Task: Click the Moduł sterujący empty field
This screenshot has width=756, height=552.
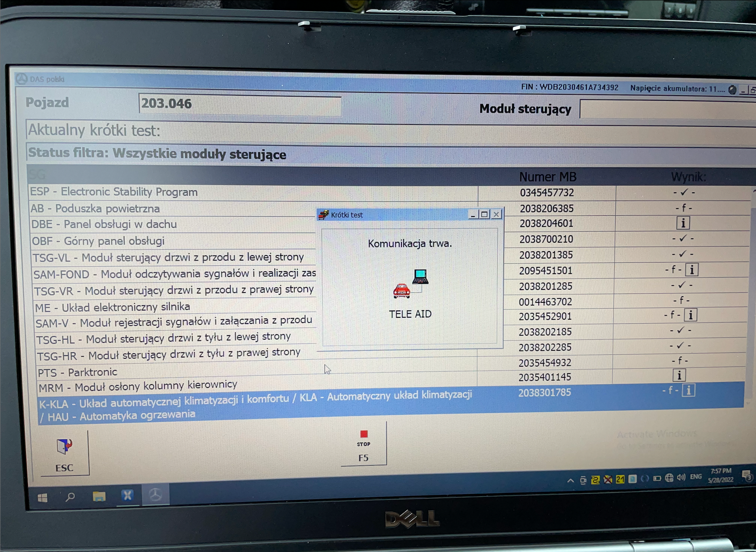Action: click(x=667, y=110)
